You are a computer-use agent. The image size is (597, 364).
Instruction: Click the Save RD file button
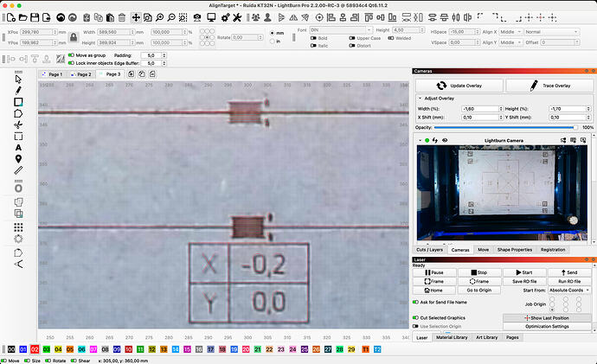pos(524,282)
